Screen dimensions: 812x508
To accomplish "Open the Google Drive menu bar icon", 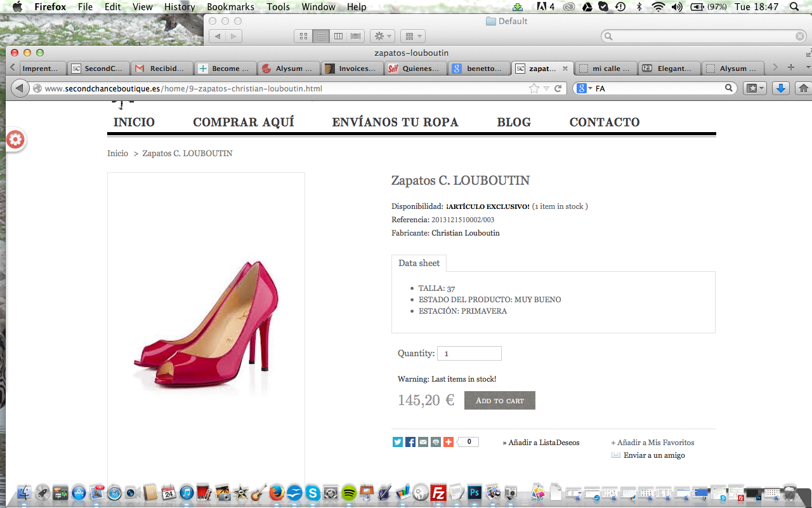I will [x=587, y=7].
